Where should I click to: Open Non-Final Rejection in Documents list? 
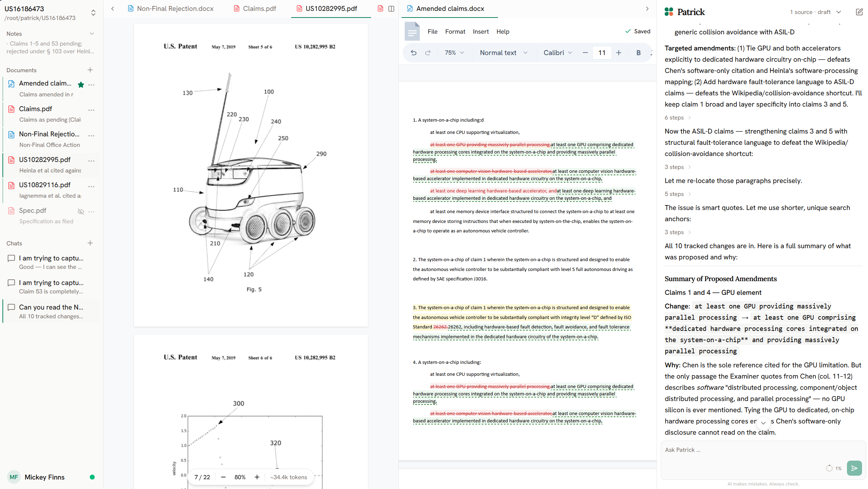point(51,139)
